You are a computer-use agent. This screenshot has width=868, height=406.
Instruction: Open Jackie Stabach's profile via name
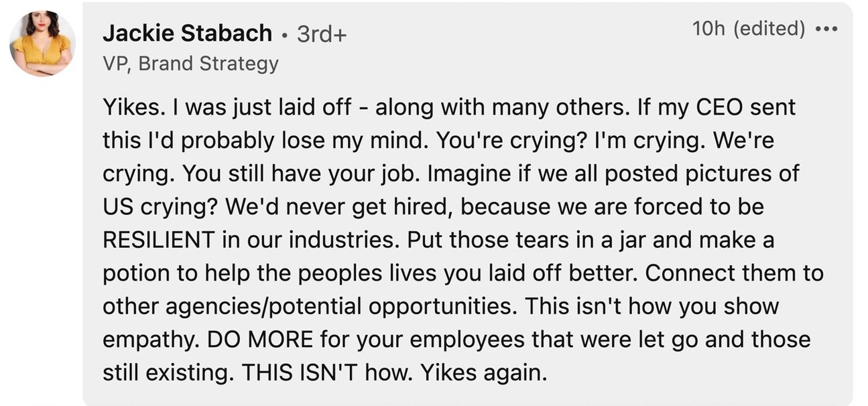(x=187, y=33)
